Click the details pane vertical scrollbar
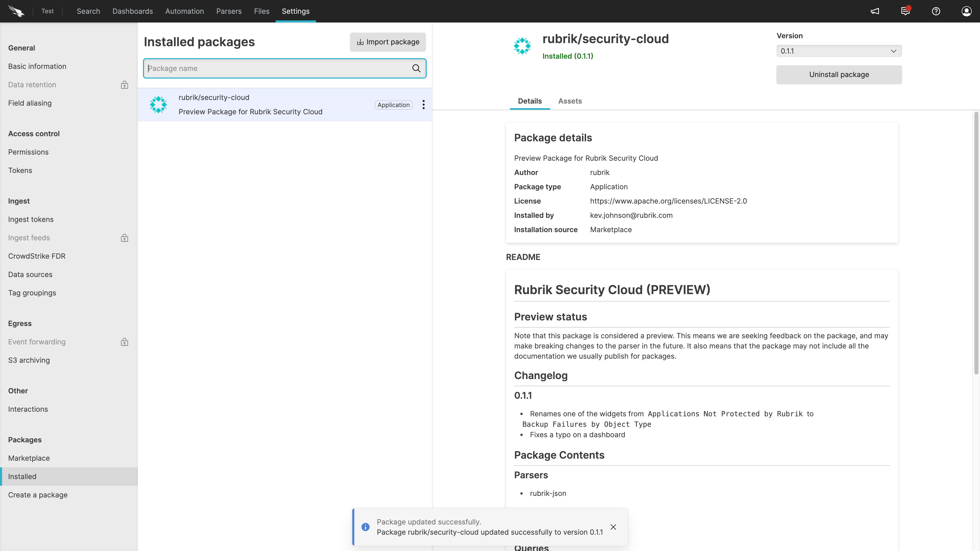The image size is (980, 551). (976, 243)
